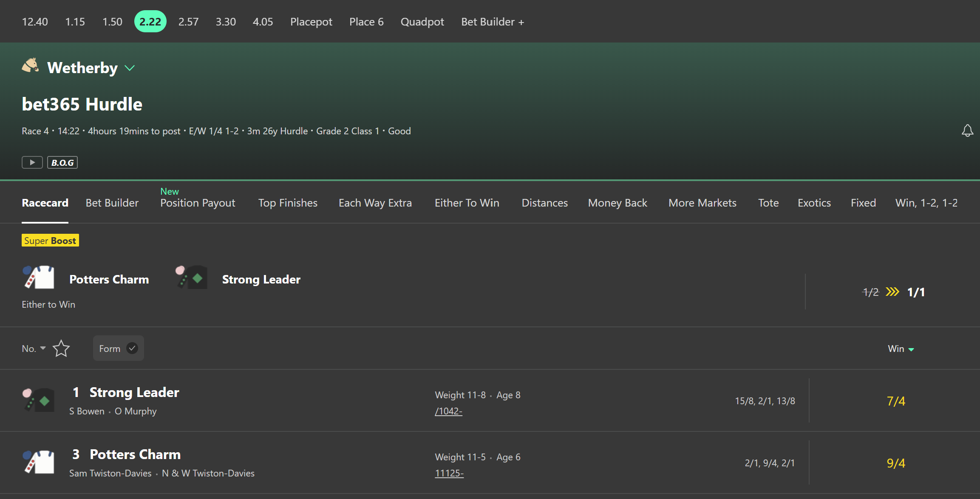
Task: Select the 1.15 race time
Action: coord(75,22)
